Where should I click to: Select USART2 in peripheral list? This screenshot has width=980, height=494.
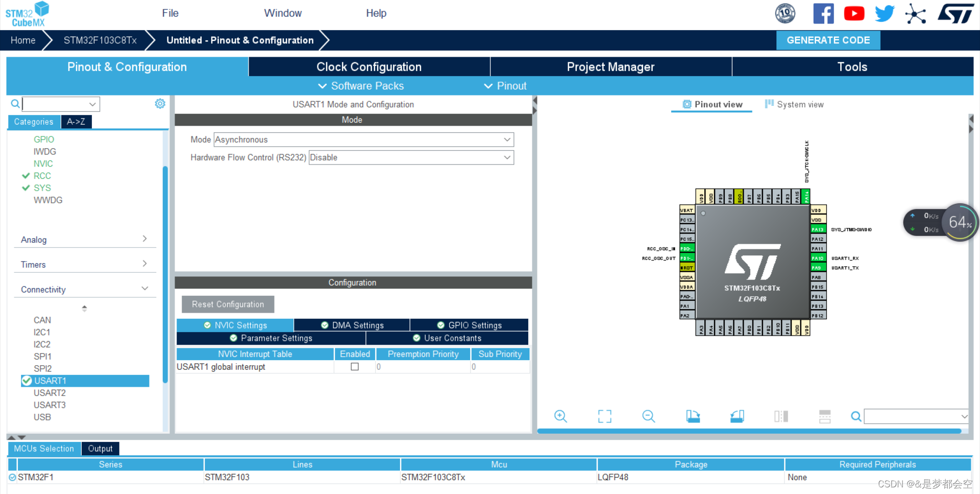(x=50, y=393)
